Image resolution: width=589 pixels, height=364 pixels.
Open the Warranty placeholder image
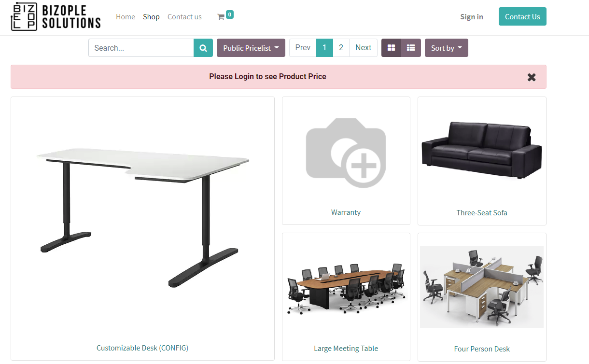346,153
